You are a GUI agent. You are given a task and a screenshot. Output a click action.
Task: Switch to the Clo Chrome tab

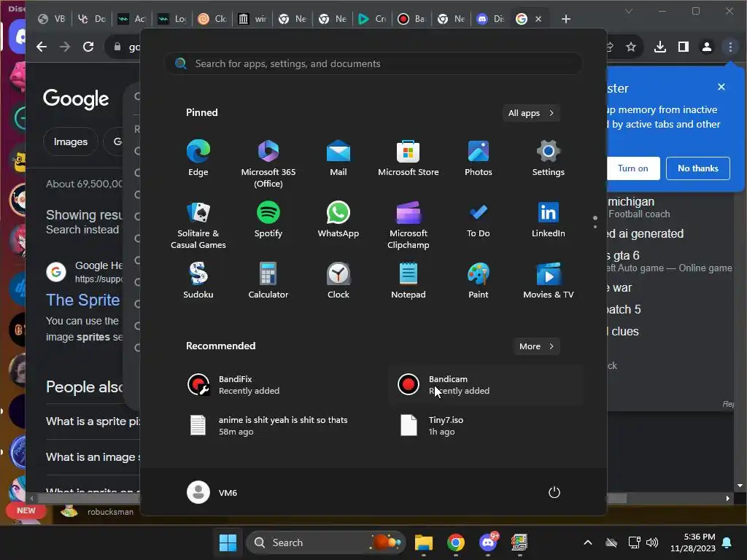coord(212,19)
